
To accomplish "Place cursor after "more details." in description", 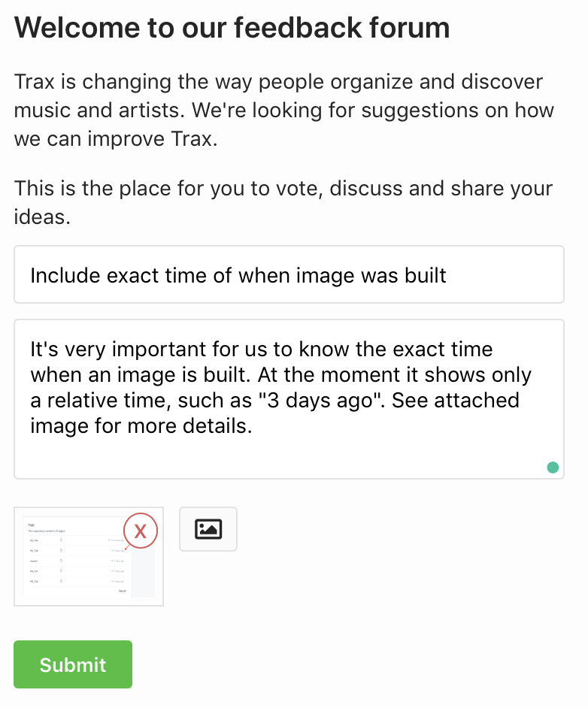I will [x=253, y=426].
